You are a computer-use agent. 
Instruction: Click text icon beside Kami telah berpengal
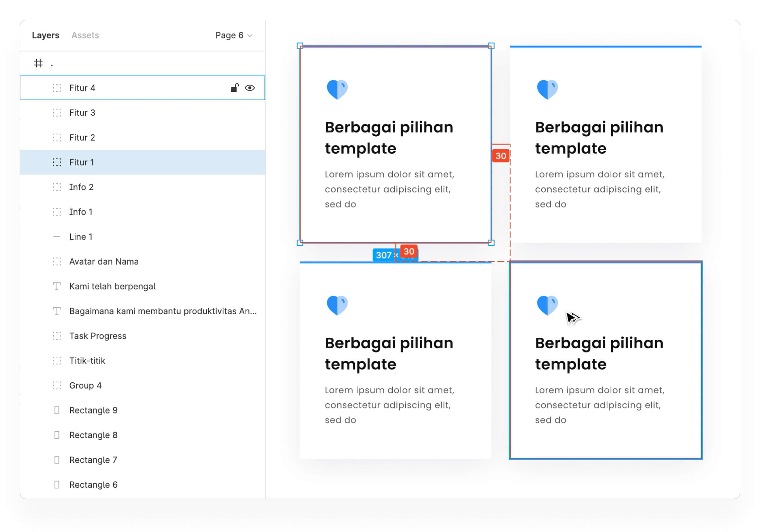pyautogui.click(x=57, y=286)
